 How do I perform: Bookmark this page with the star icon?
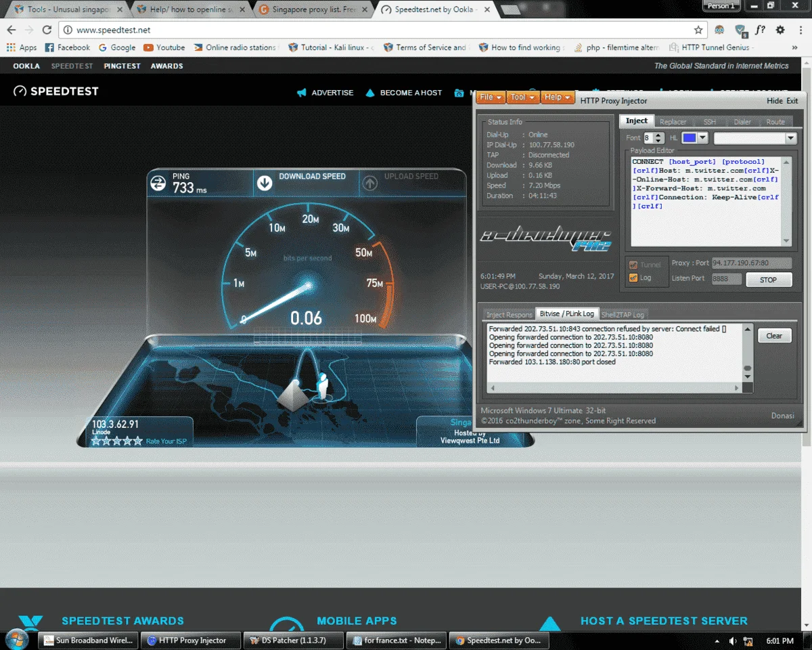(698, 30)
